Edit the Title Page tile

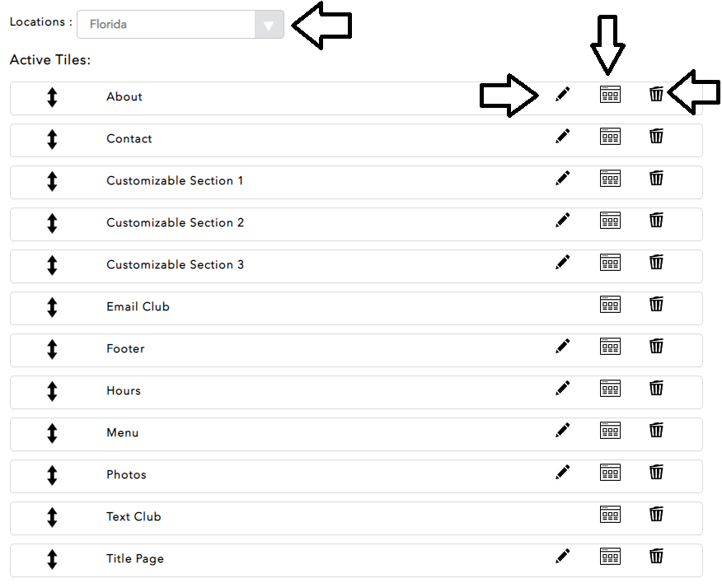(563, 557)
